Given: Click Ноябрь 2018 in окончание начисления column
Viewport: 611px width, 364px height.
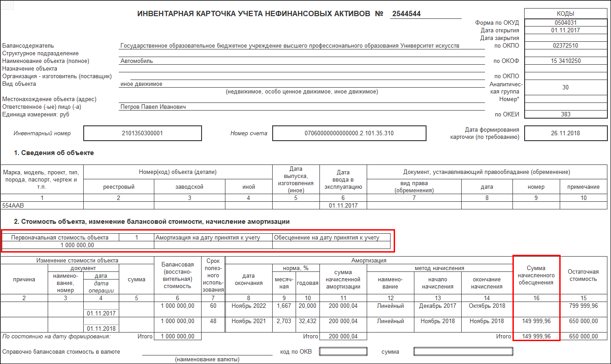Looking at the screenshot, I should coord(487,321).
